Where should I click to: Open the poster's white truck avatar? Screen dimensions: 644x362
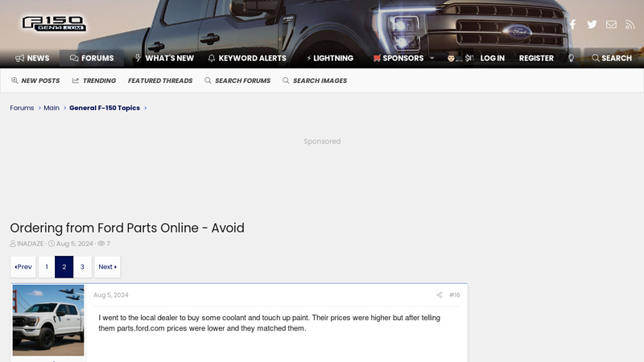click(48, 320)
